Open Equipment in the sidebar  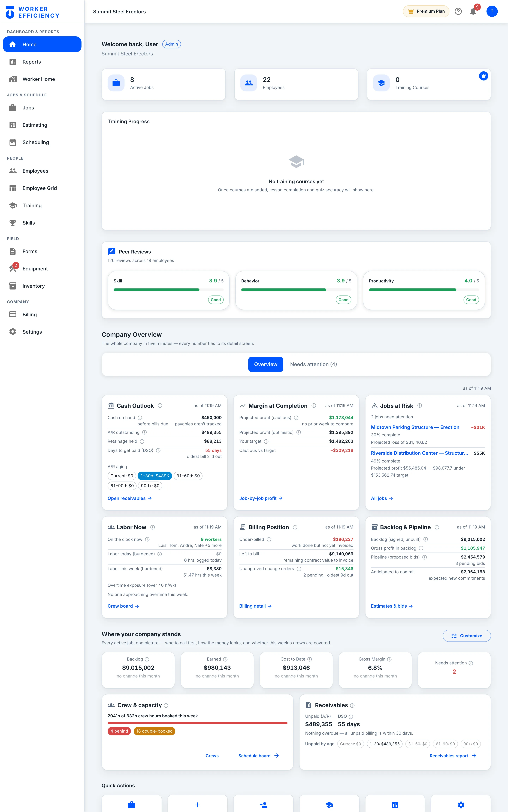click(42, 269)
